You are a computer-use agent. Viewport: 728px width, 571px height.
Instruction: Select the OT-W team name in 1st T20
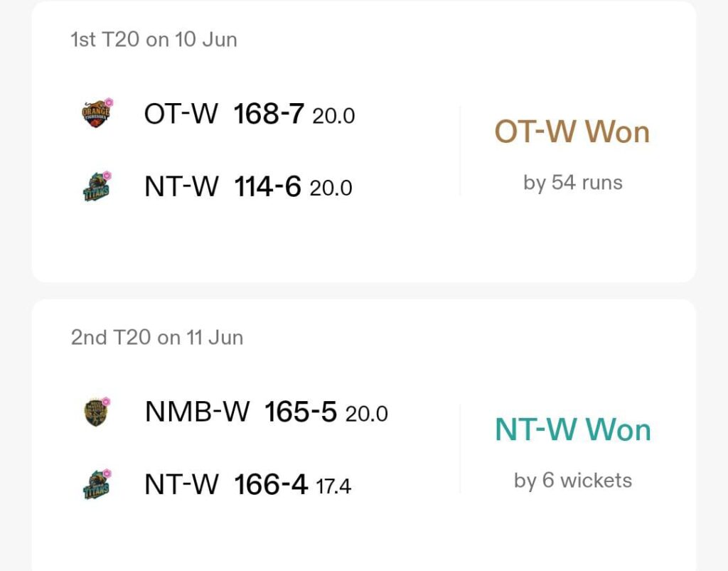pos(181,114)
